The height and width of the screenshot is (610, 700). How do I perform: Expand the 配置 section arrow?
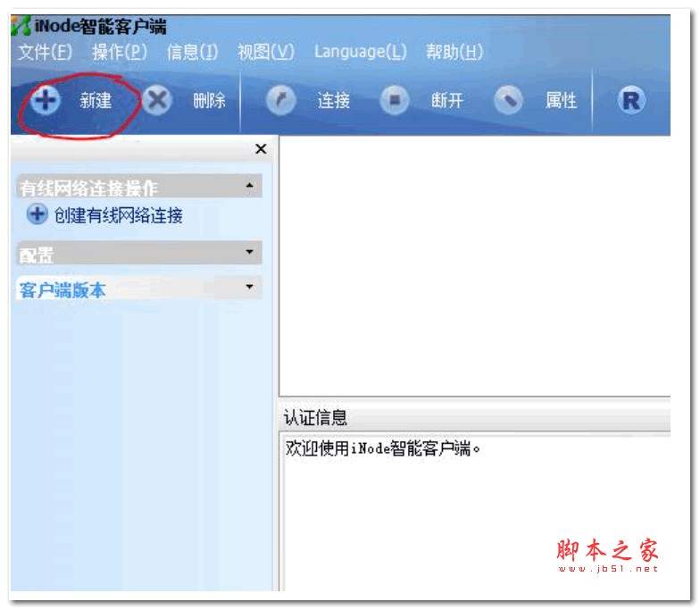[249, 254]
